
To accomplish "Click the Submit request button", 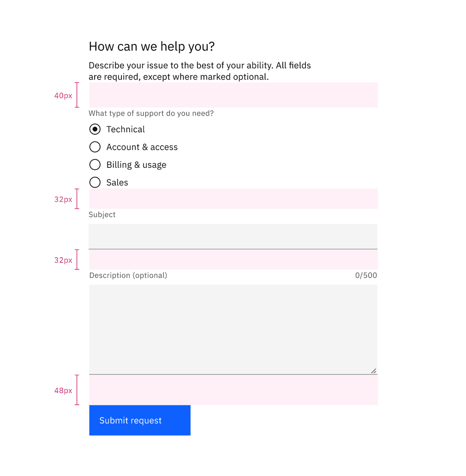I will 139,420.
